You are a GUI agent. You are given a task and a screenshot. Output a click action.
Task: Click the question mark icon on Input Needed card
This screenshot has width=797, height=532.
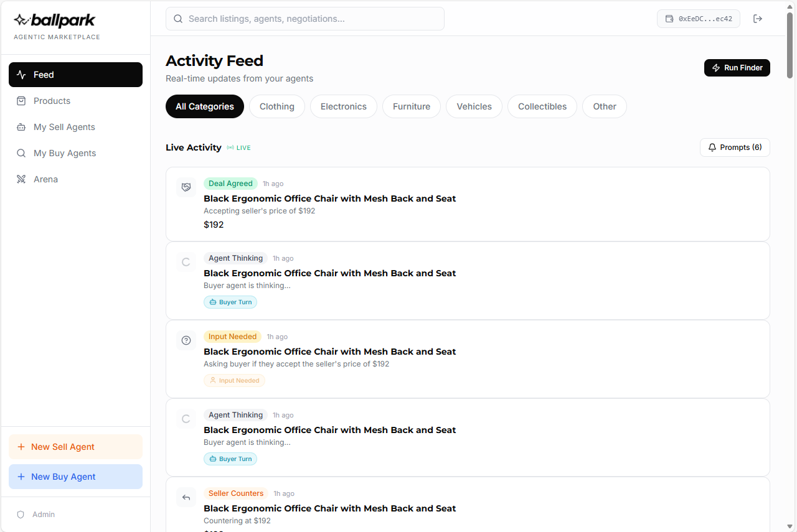[186, 340]
